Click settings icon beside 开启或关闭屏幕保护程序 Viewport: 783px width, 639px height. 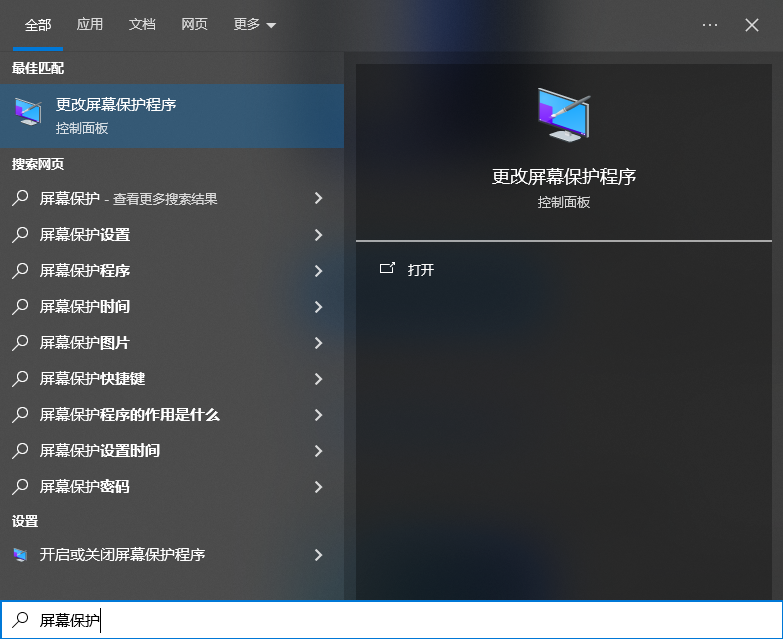(20, 555)
